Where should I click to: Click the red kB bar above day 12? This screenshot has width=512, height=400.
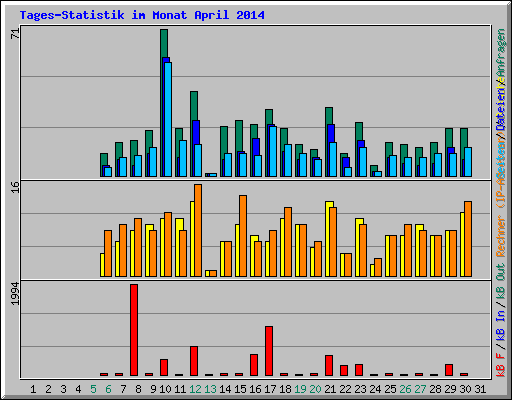[x=194, y=361]
